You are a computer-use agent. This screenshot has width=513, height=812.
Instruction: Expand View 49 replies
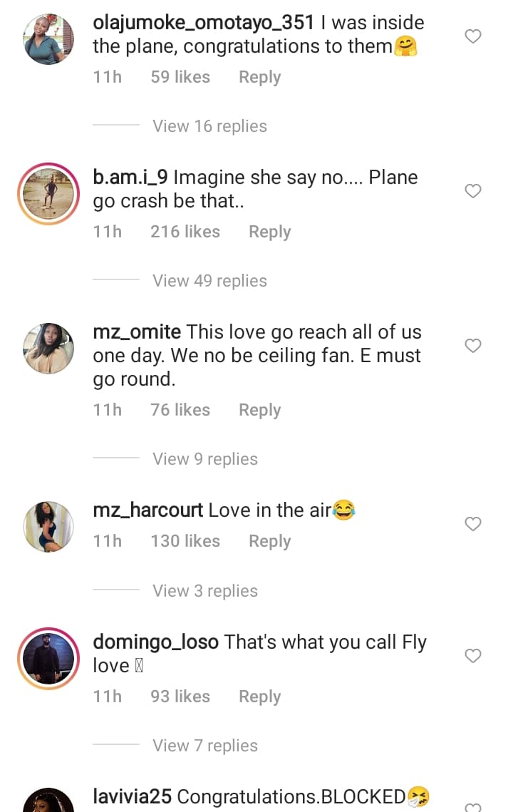coord(209,281)
